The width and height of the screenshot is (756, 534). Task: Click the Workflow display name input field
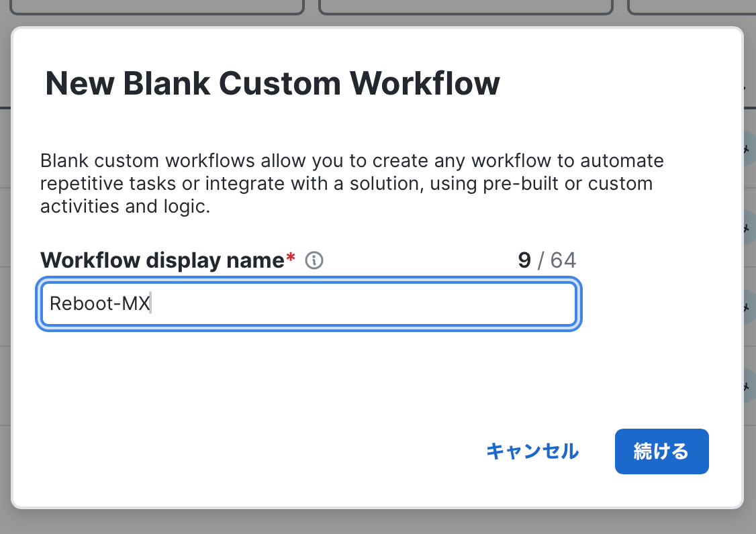(x=309, y=304)
